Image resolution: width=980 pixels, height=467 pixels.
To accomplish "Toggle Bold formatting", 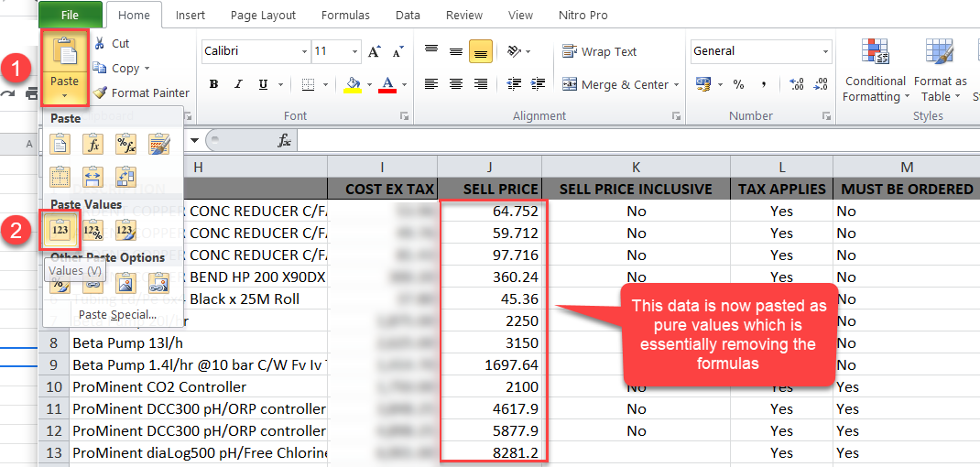I will point(213,84).
